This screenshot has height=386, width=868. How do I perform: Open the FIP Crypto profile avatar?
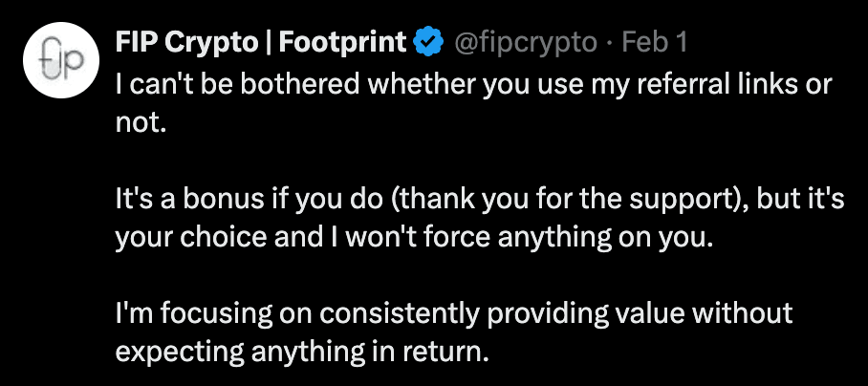[x=61, y=60]
